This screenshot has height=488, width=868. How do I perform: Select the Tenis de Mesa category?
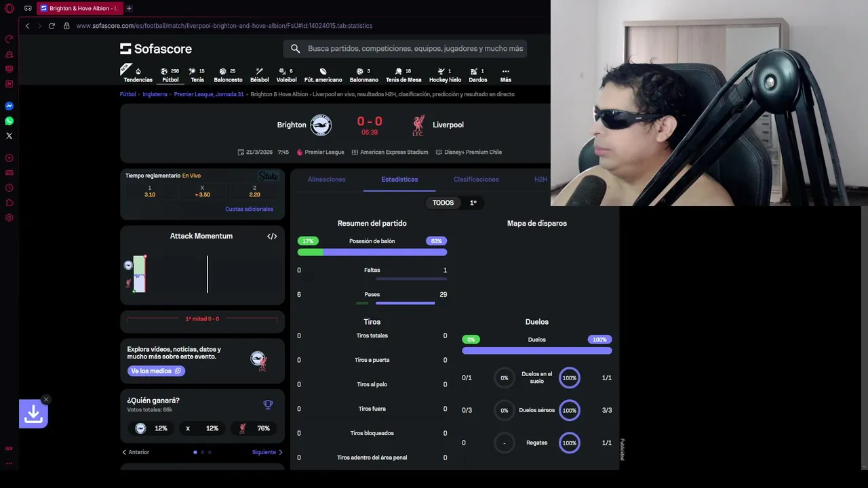pyautogui.click(x=403, y=75)
